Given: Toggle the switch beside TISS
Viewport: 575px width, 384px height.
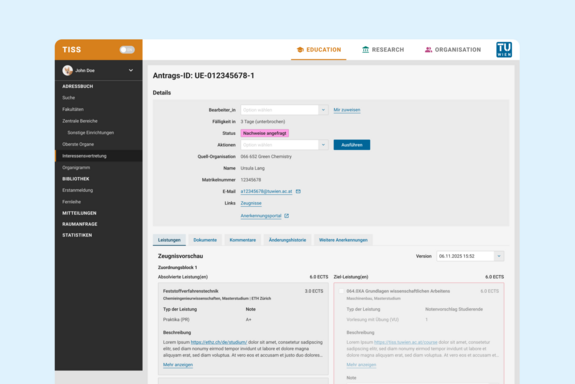Looking at the screenshot, I should tap(127, 50).
